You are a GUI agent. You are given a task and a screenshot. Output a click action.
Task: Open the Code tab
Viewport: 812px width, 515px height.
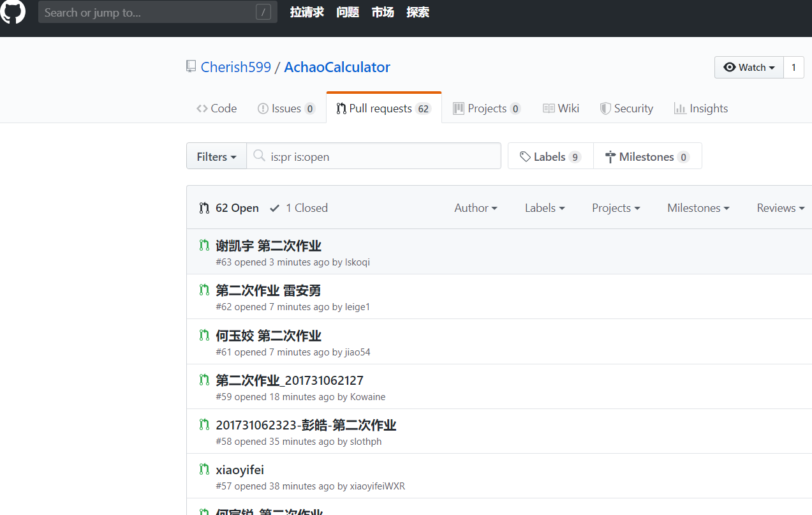(x=217, y=108)
